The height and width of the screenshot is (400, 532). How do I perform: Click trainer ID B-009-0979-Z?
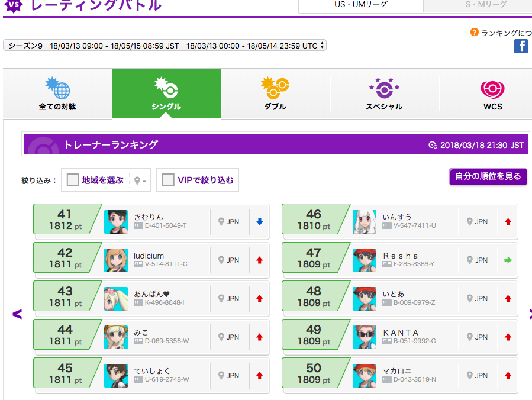[x=414, y=302]
